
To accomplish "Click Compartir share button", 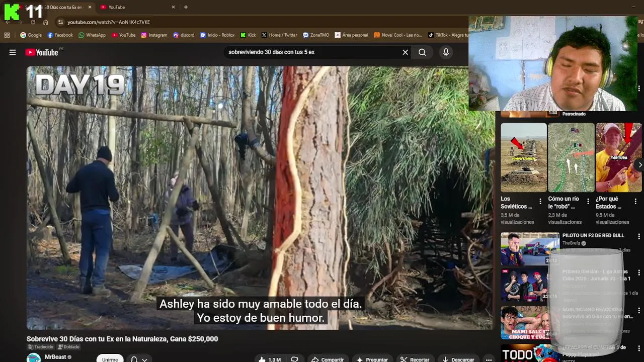I will 328,359.
